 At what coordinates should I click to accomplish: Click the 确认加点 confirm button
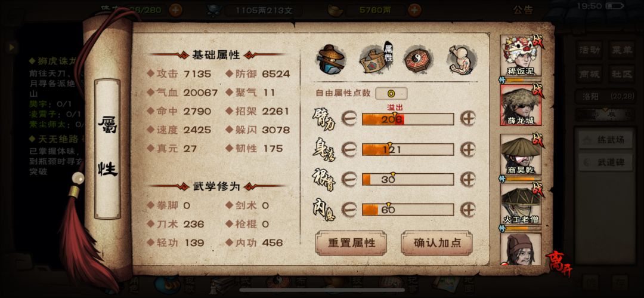point(437,243)
